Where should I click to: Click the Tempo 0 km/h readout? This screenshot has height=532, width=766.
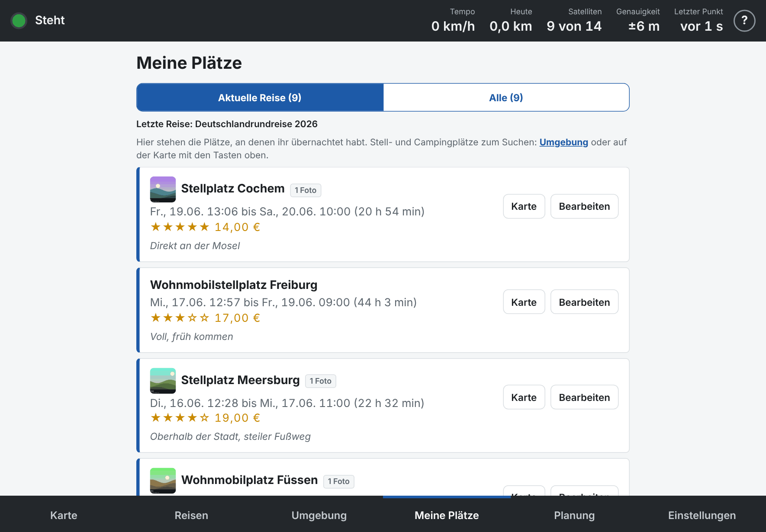tap(453, 20)
